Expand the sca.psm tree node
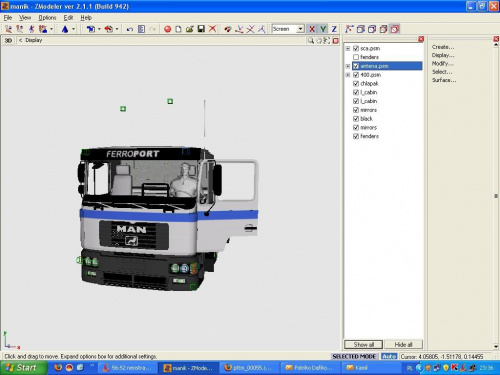Screen dimensions: 500x375 pos(348,48)
